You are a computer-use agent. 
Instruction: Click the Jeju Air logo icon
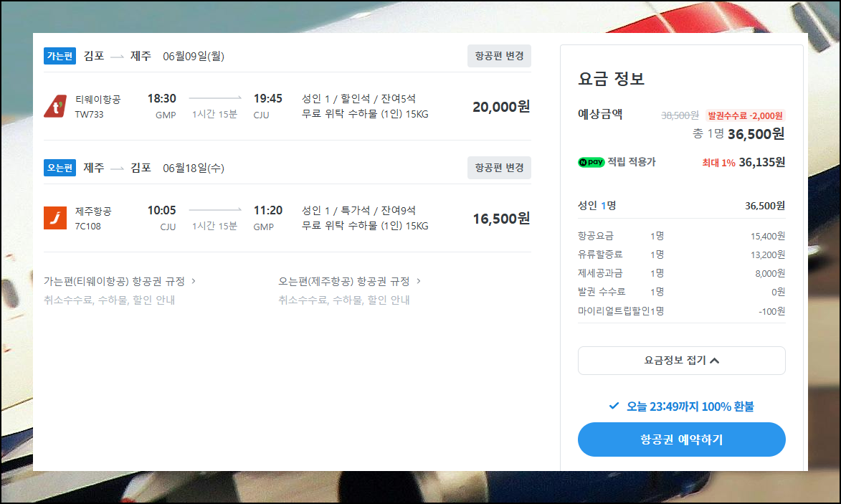coord(55,218)
